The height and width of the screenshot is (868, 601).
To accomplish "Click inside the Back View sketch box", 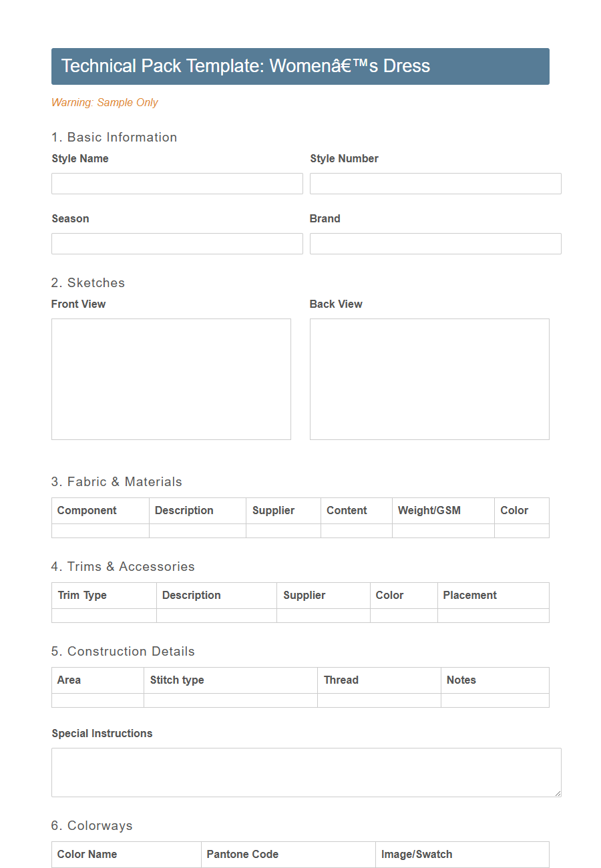I will pos(429,379).
